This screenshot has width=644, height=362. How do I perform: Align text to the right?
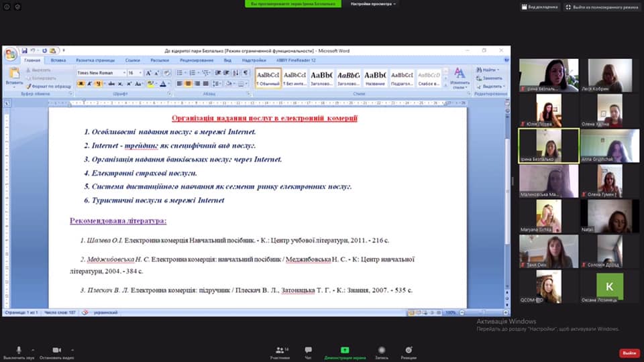(x=197, y=84)
